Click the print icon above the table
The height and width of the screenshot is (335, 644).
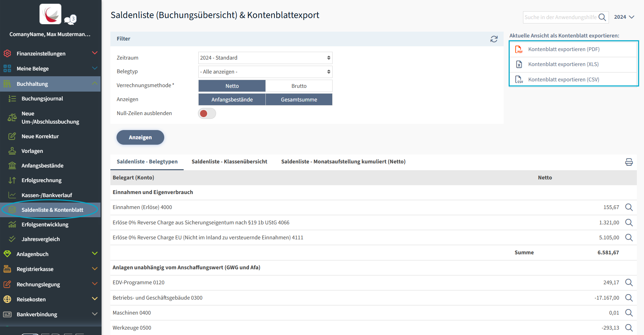629,162
